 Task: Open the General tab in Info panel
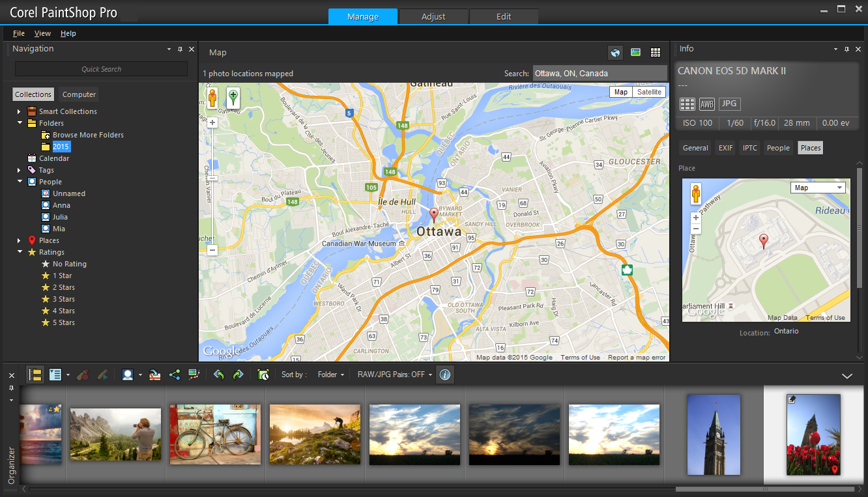[695, 148]
